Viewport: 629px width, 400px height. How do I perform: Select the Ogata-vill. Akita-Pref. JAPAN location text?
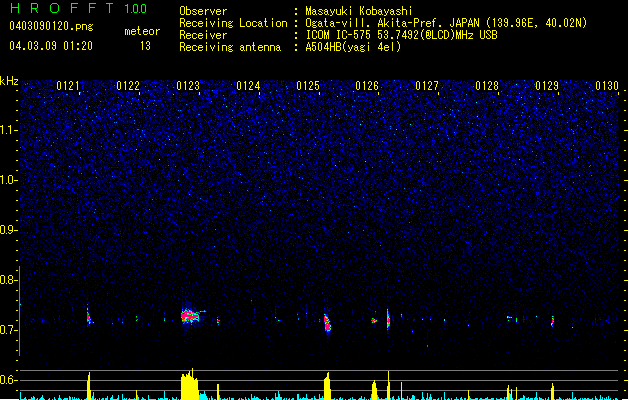click(x=446, y=23)
